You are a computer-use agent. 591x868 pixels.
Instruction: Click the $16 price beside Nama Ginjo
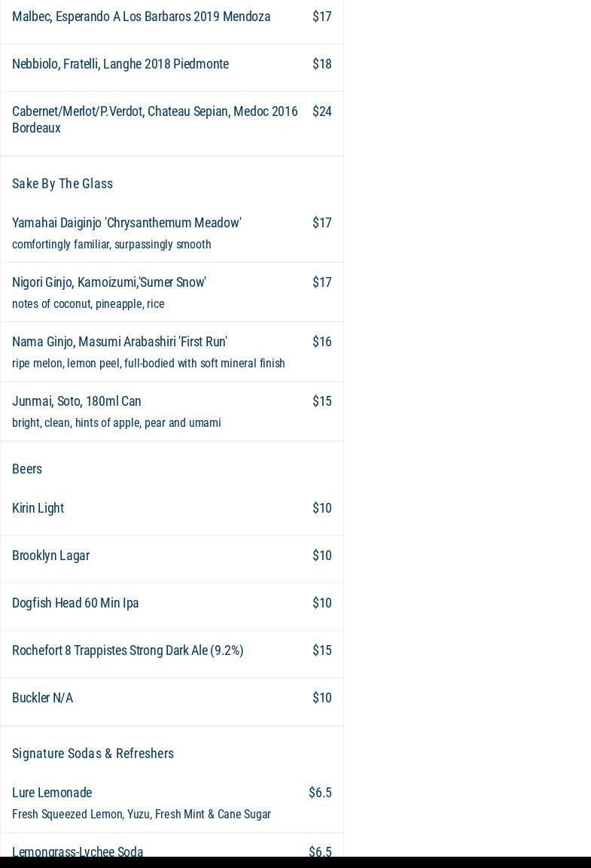click(321, 342)
